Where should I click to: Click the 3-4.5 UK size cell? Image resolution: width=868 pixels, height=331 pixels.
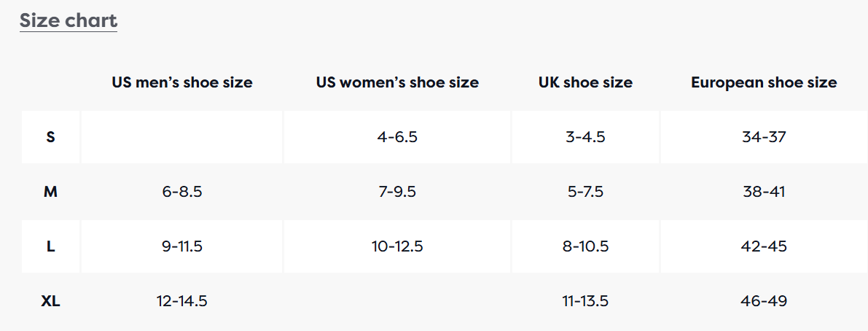point(586,137)
